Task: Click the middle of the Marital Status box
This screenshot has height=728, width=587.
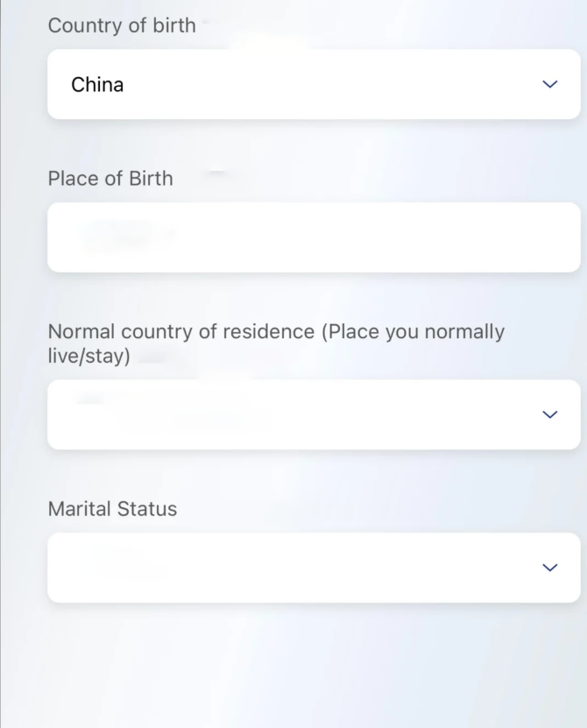Action: click(x=314, y=568)
